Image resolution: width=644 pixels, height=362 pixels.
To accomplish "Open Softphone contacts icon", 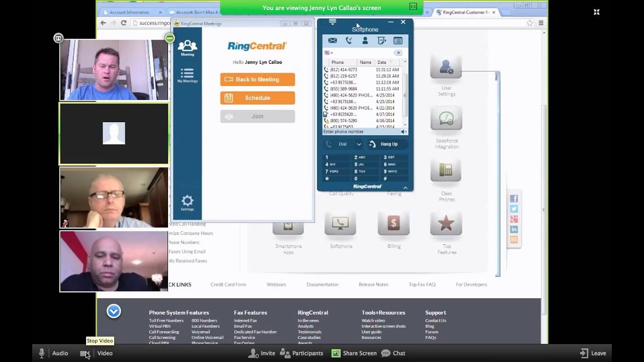I will pos(365,41).
